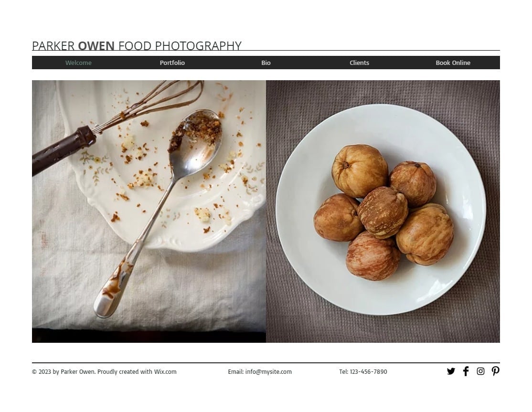This screenshot has width=532, height=412.
Task: Click the 123-456-7890 phone number
Action: point(369,371)
